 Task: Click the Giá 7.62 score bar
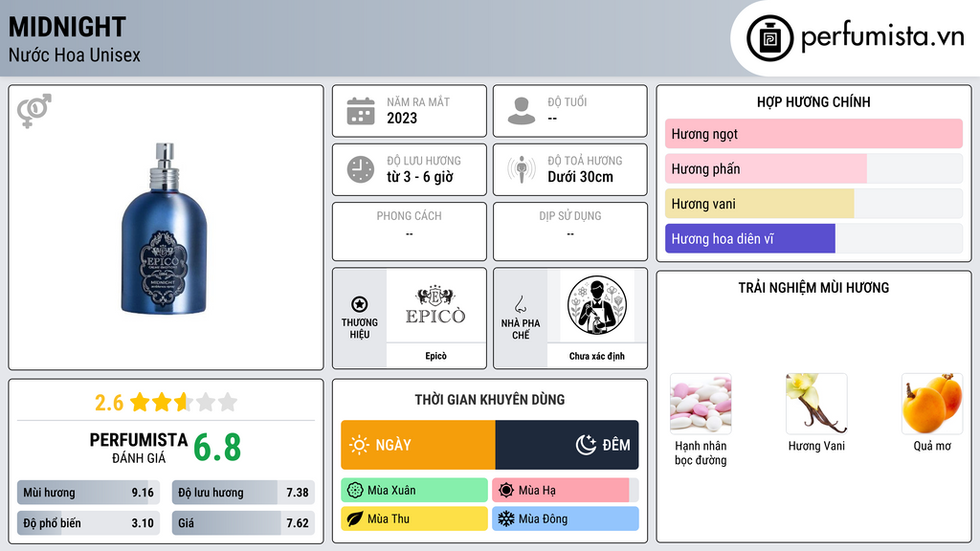243,523
